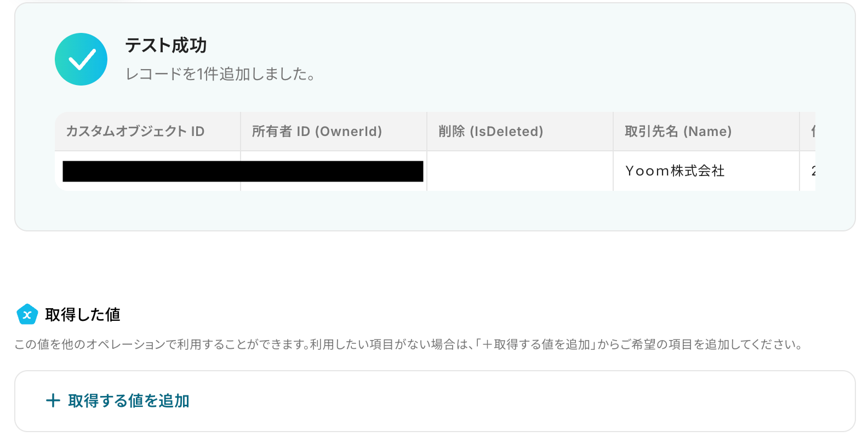The image size is (868, 442).
Task: Click the partially visible column header at right edge
Action: click(808, 131)
